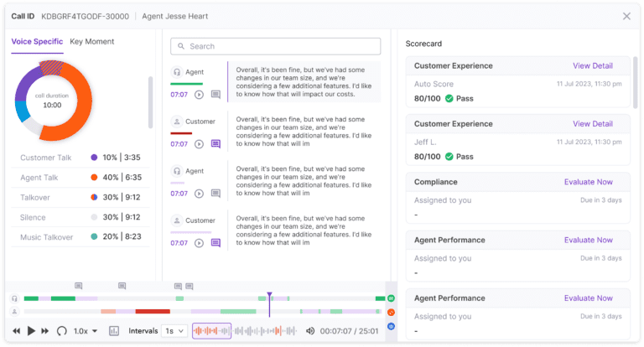Open the 1.0x playback speed dropdown

[x=86, y=331]
